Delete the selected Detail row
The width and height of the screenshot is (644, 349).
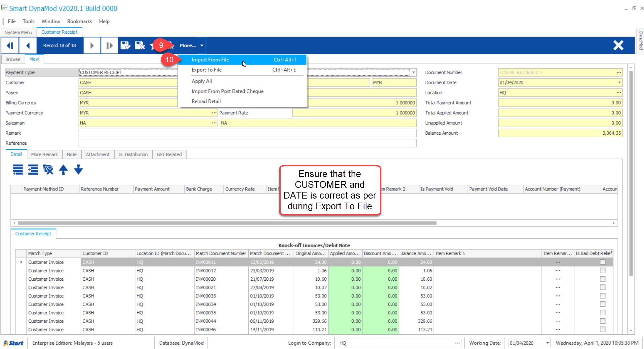48,170
